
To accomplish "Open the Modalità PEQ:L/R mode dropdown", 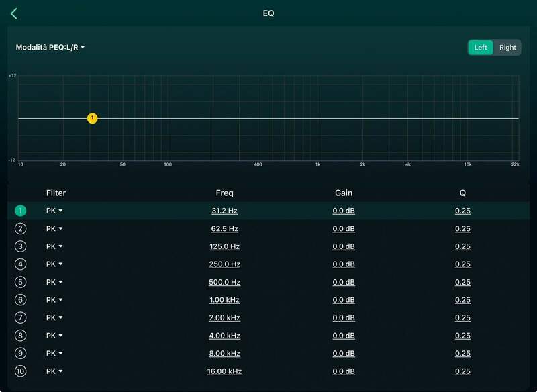I will [x=50, y=48].
